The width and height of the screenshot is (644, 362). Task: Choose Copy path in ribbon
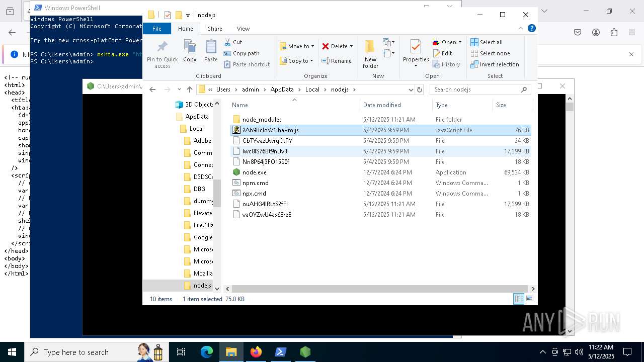(242, 53)
